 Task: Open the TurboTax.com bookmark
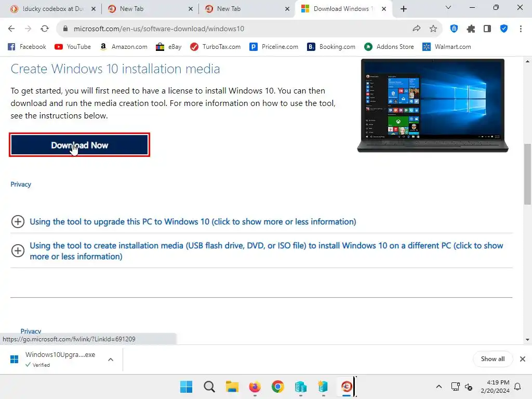[x=216, y=47]
